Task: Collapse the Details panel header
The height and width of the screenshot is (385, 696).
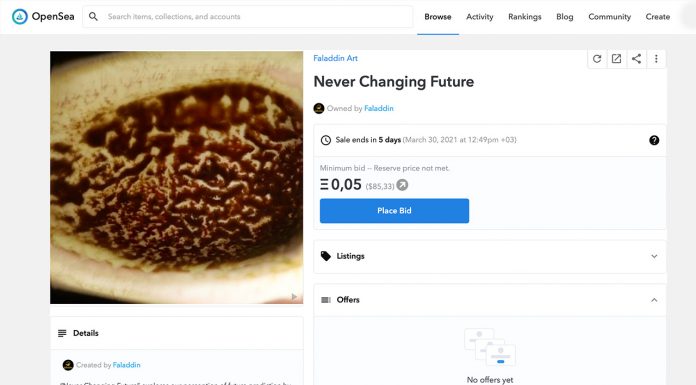Action: 177,333
